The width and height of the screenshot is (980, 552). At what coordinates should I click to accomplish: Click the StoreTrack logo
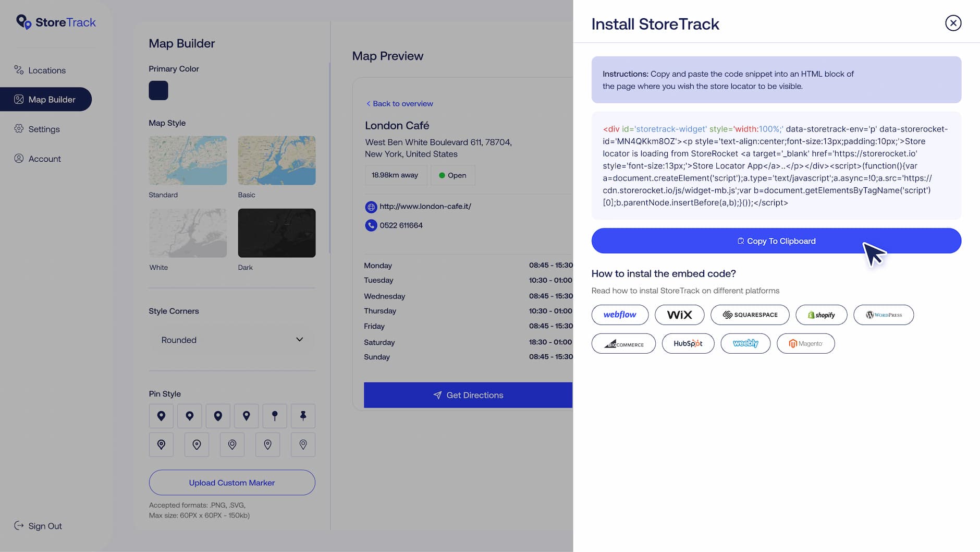[56, 22]
